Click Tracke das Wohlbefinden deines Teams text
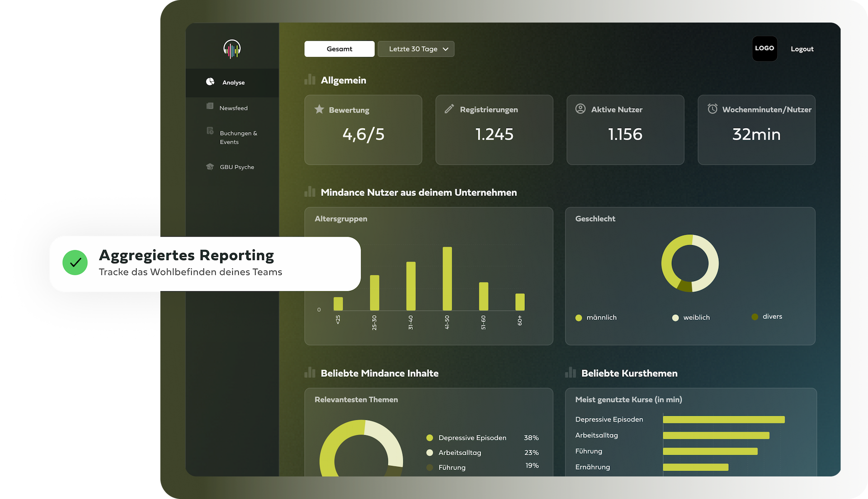The image size is (868, 499). coord(190,272)
